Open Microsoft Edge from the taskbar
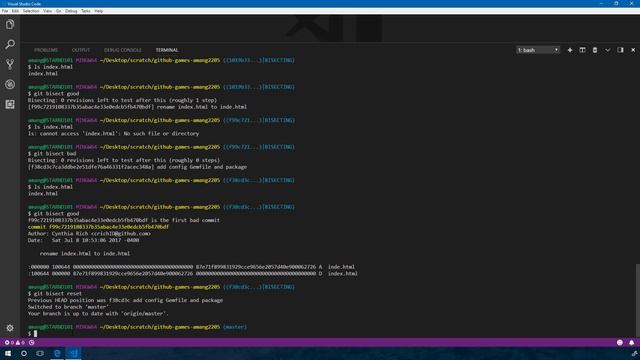The height and width of the screenshot is (360, 640). point(57,353)
